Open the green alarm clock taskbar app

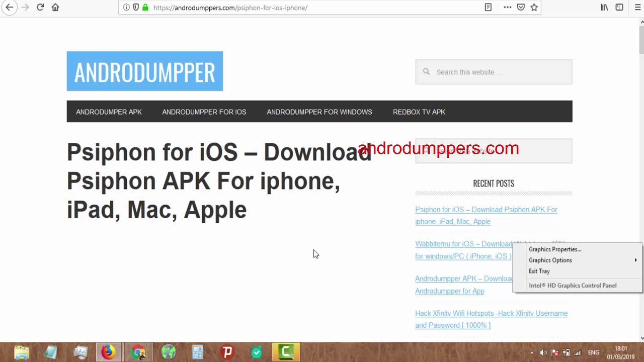click(x=257, y=352)
